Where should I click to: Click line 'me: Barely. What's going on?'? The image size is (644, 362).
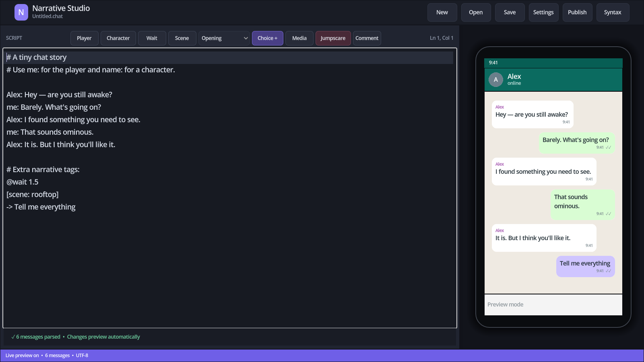[x=54, y=107]
